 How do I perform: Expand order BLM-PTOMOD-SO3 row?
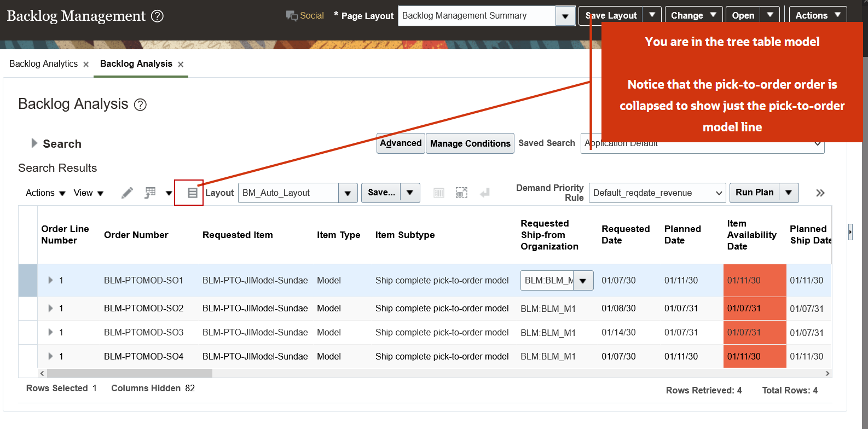[50, 332]
